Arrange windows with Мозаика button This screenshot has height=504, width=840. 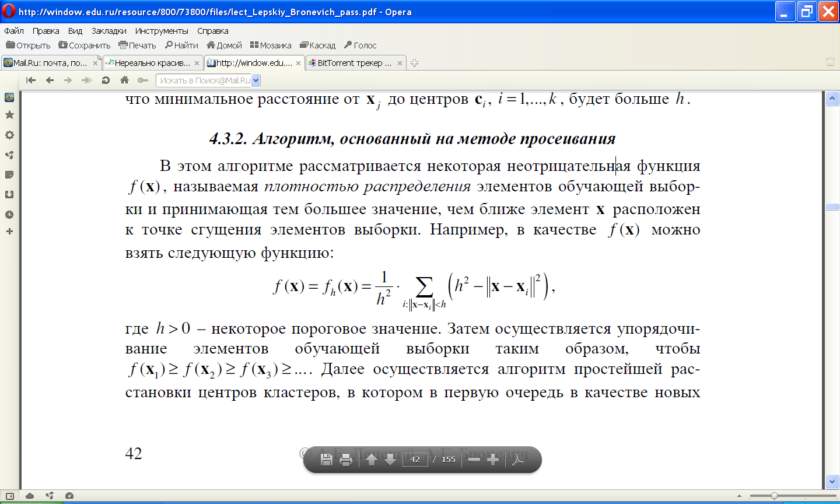click(x=271, y=45)
